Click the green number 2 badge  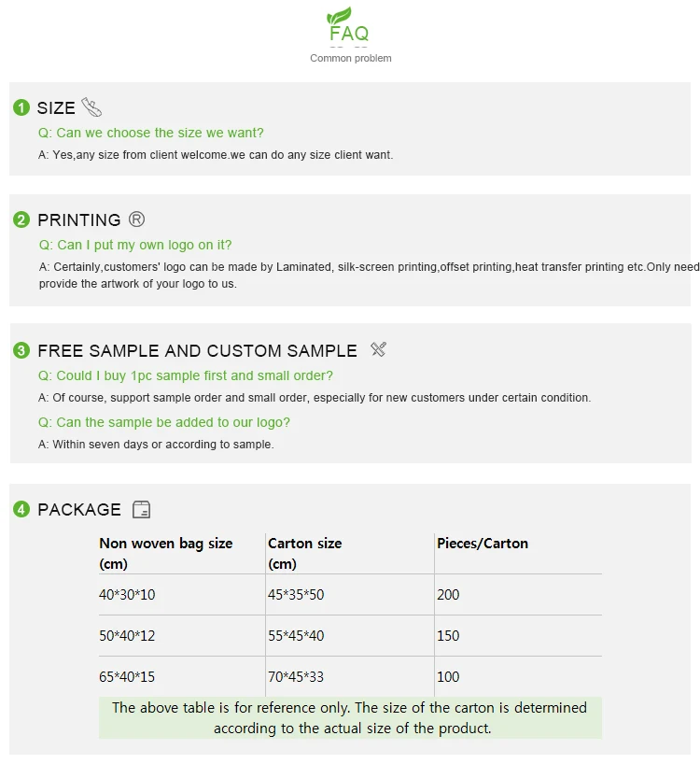tap(21, 220)
